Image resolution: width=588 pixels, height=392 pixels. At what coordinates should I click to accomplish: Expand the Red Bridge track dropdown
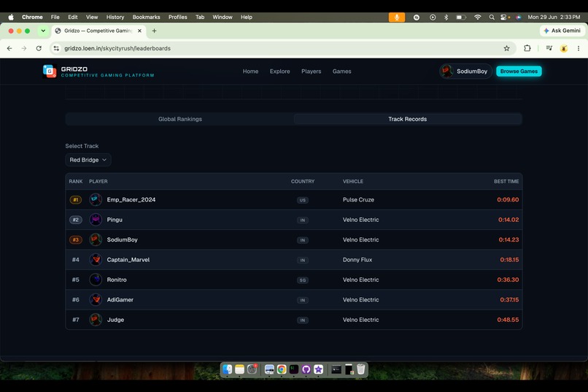tap(88, 160)
